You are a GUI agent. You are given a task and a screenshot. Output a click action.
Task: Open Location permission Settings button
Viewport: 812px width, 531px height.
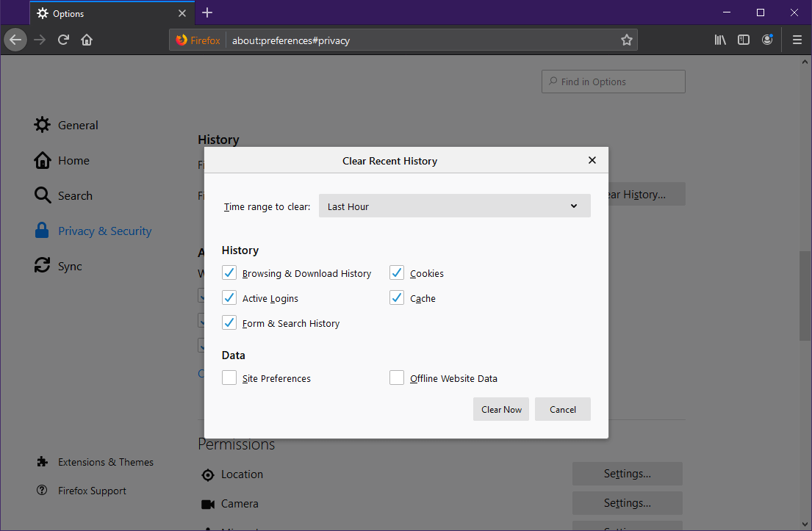[627, 474]
